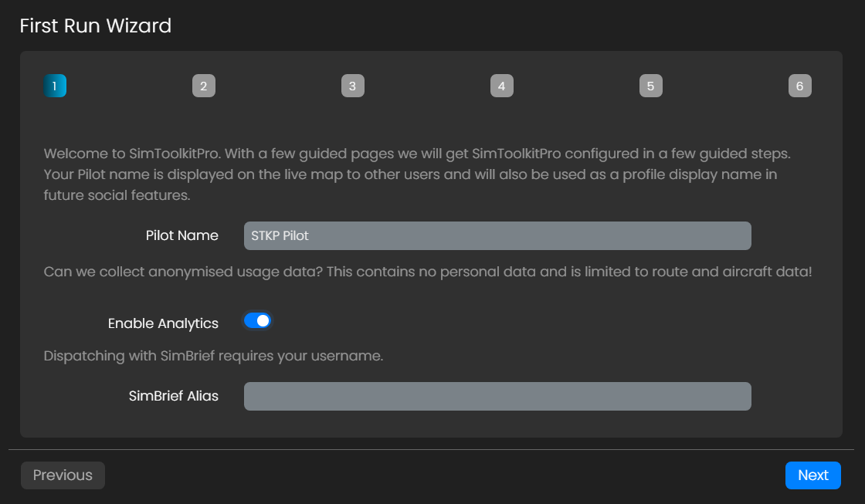Click the anonymised usage data question text
This screenshot has width=865, height=504.
(x=427, y=272)
